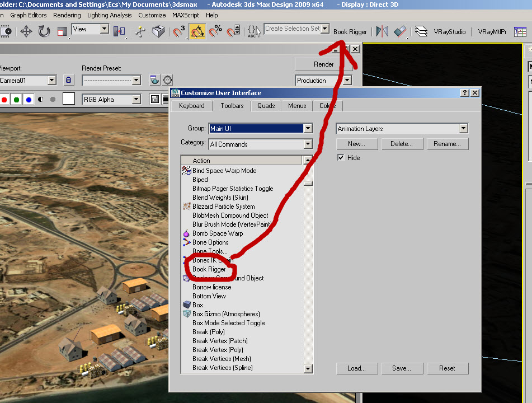The width and height of the screenshot is (532, 403).
Task: Open the Graph Editors menu
Action: pos(28,15)
